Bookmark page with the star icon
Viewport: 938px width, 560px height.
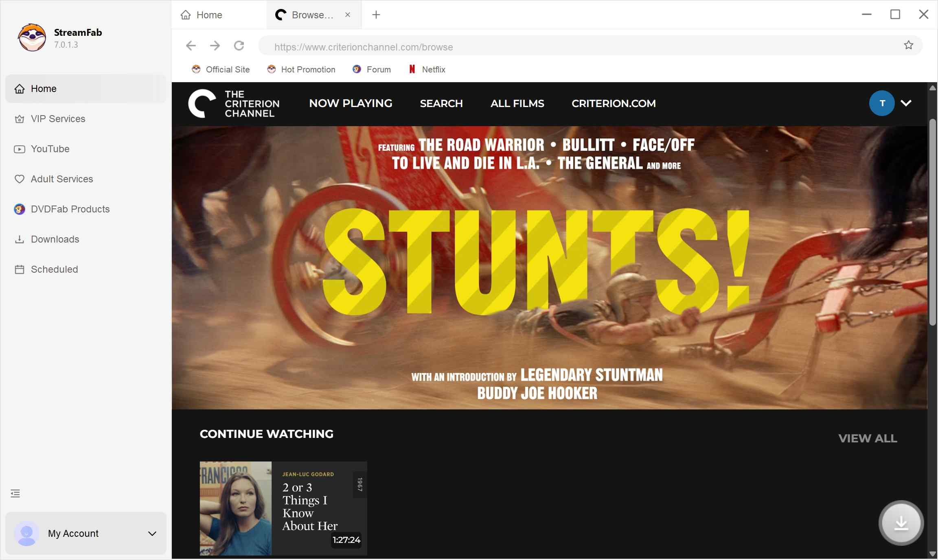(x=908, y=45)
